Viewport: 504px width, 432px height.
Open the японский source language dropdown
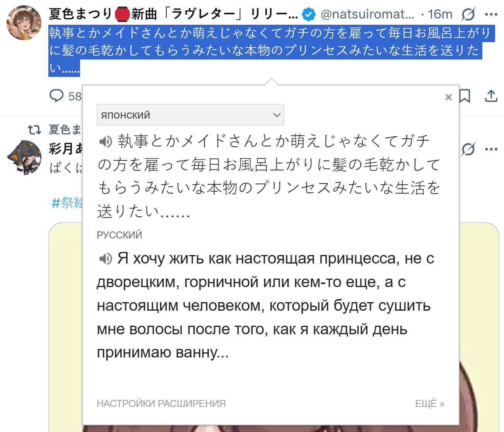(x=190, y=115)
